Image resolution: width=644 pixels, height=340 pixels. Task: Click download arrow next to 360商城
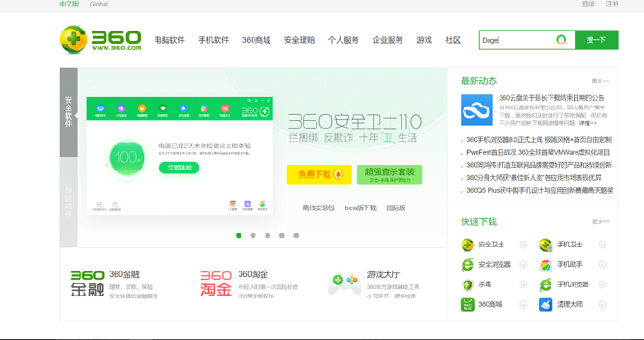point(524,304)
